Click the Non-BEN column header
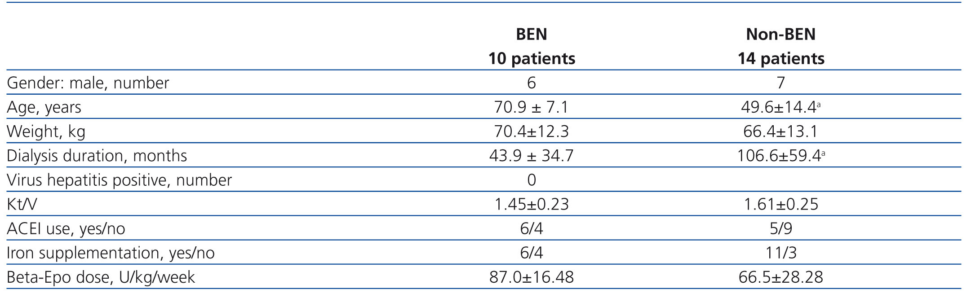 pos(780,35)
